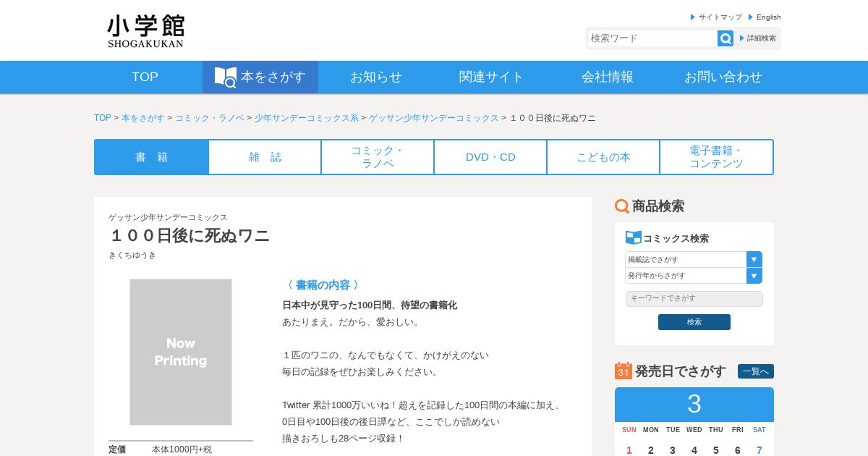Click the calendar icon beside 発売日でさがす
868x456 pixels.
tap(624, 371)
